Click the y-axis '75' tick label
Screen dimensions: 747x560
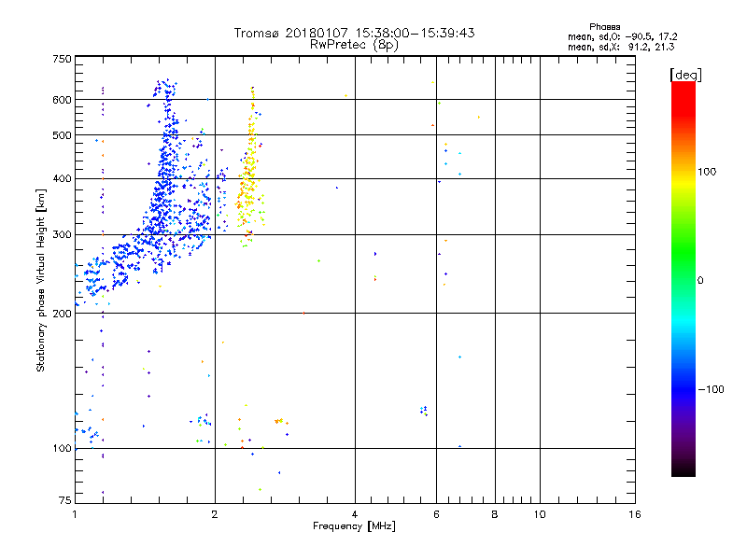tap(65, 500)
